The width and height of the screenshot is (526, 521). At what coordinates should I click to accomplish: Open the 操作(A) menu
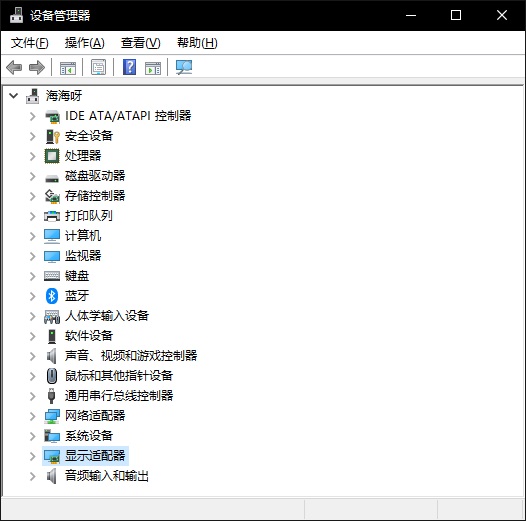click(85, 43)
